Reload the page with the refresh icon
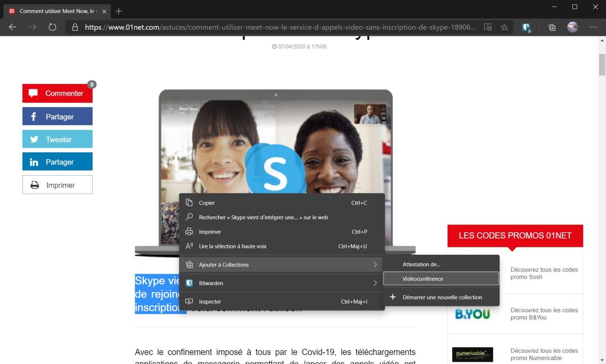 52,27
